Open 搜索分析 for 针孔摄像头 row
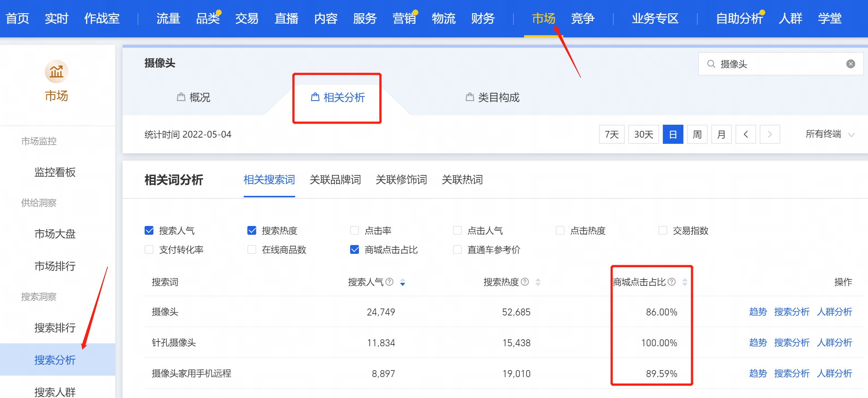 [792, 343]
